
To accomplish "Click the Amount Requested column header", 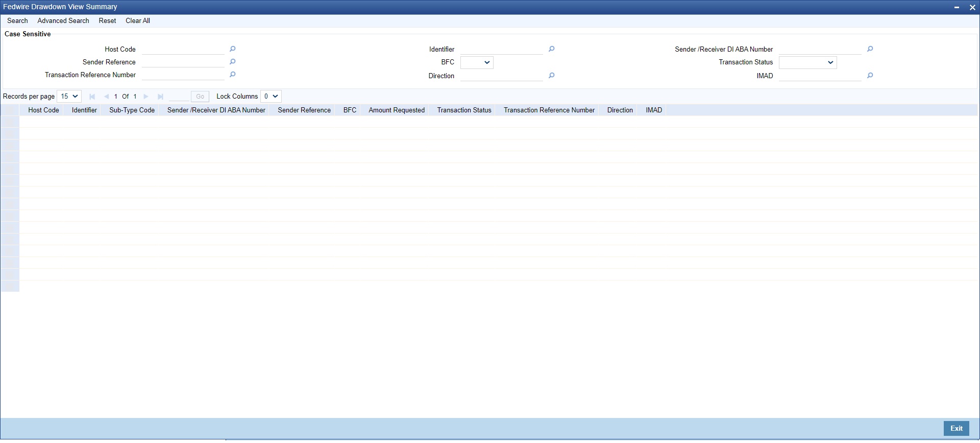I will pyautogui.click(x=397, y=110).
